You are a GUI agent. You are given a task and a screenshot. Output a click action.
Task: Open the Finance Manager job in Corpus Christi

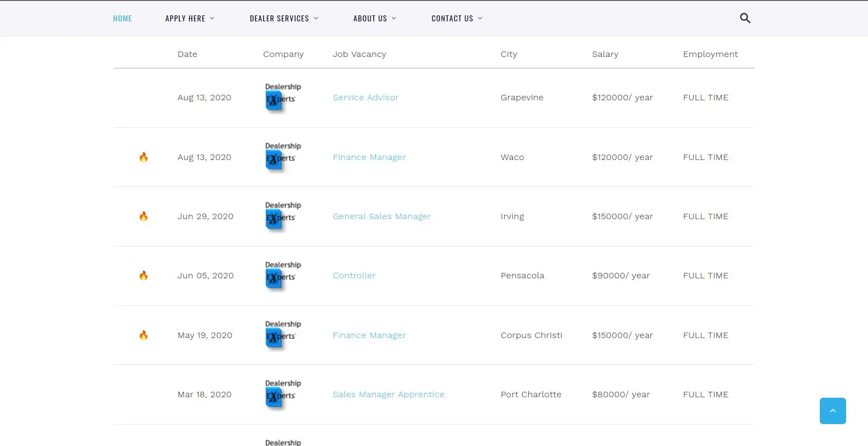(369, 335)
